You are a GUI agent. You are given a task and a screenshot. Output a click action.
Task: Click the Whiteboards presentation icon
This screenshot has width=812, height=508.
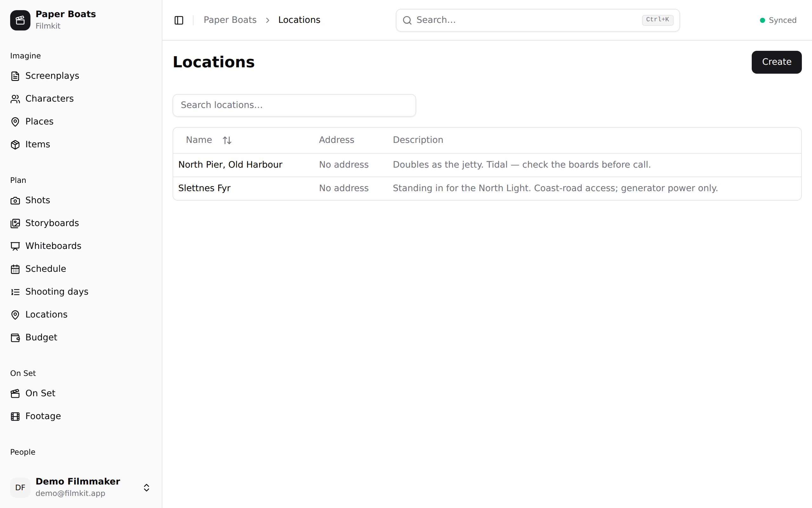tap(15, 246)
